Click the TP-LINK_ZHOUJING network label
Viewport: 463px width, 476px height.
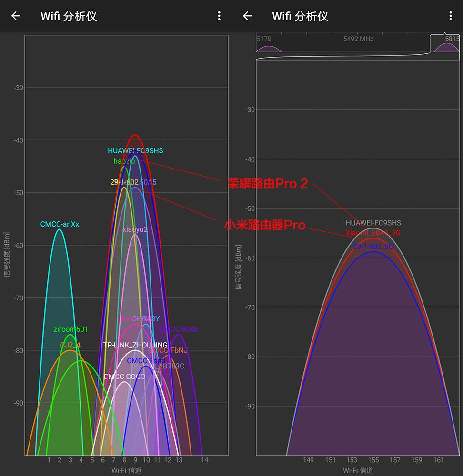[135, 345]
